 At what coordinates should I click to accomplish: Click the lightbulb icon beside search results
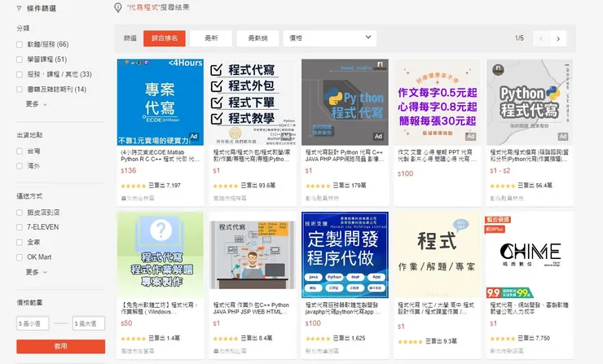coord(118,7)
